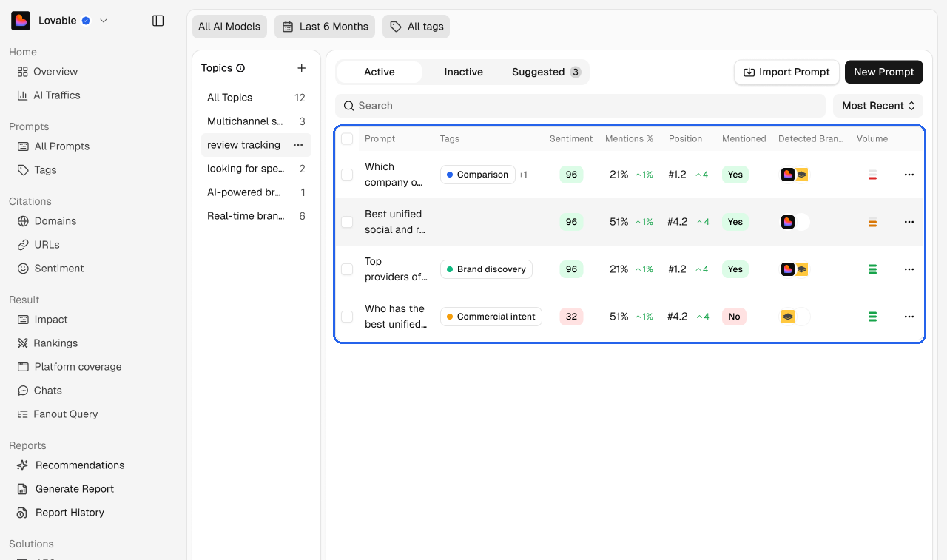Open the Recommendations sparkle icon in Reports
The height and width of the screenshot is (560, 947).
click(x=22, y=465)
